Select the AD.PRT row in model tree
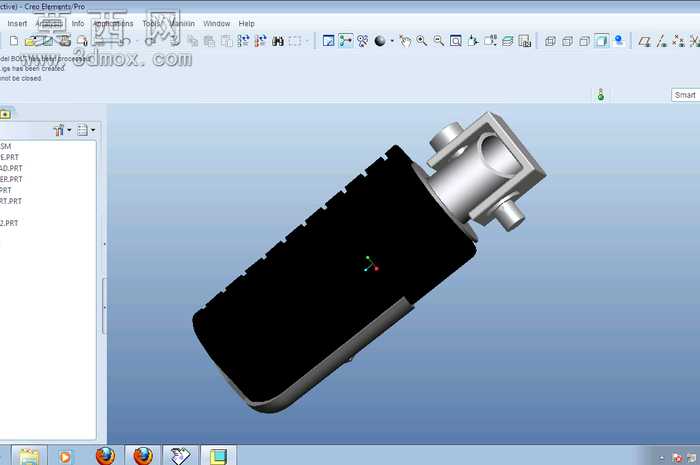Image resolution: width=700 pixels, height=465 pixels. pyautogui.click(x=11, y=168)
